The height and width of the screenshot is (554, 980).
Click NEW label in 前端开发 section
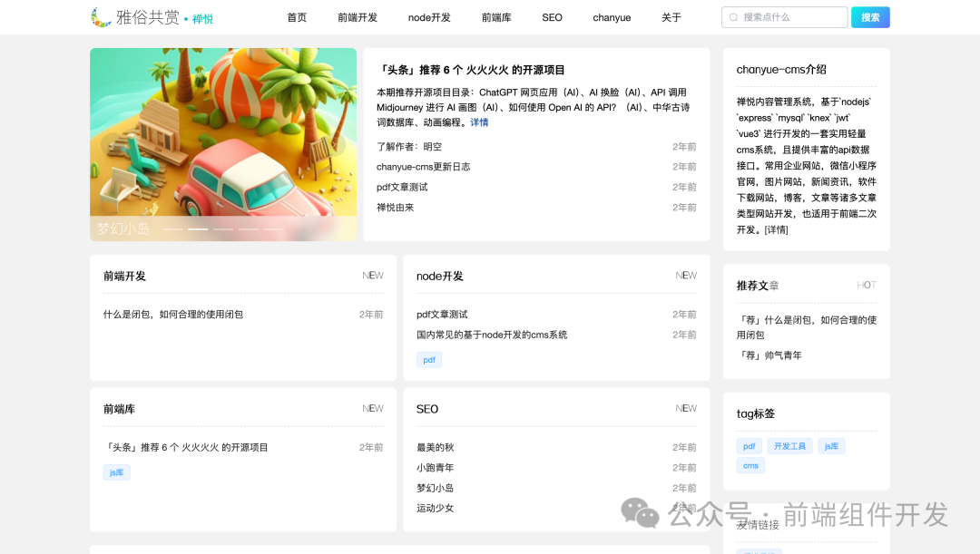click(x=373, y=276)
